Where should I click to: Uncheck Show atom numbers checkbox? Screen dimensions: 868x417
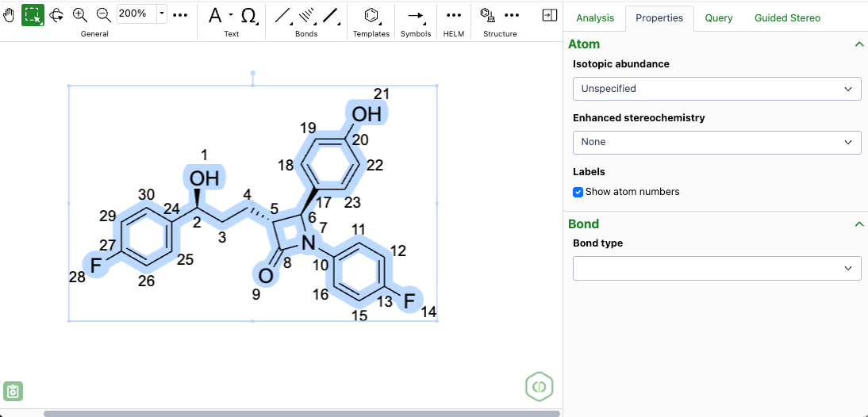[x=578, y=192]
